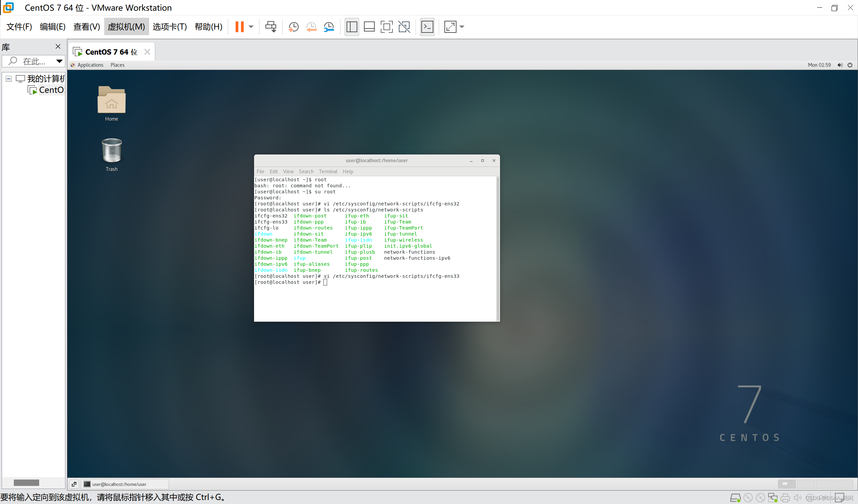This screenshot has height=504, width=858.
Task: Open the 查看(V) menu
Action: [x=86, y=26]
